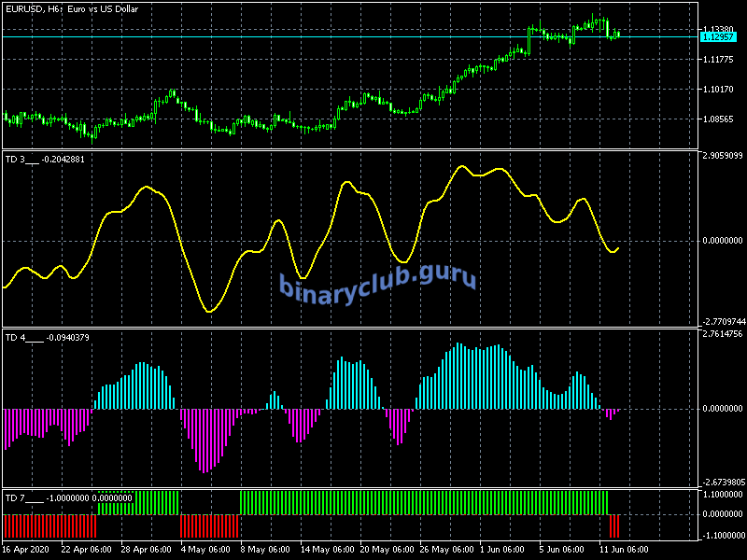
Task: Click the 1.11775 price axis label
Action: click(717, 60)
